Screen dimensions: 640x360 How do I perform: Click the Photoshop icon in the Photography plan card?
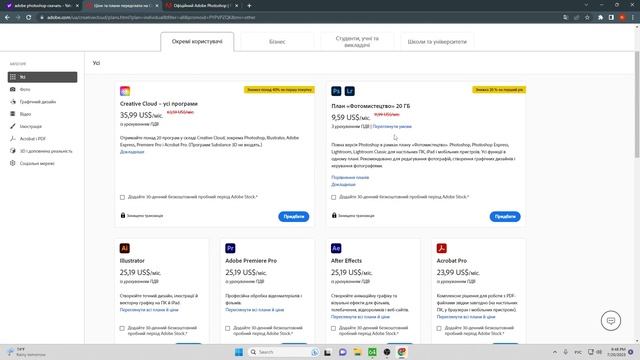(336, 91)
